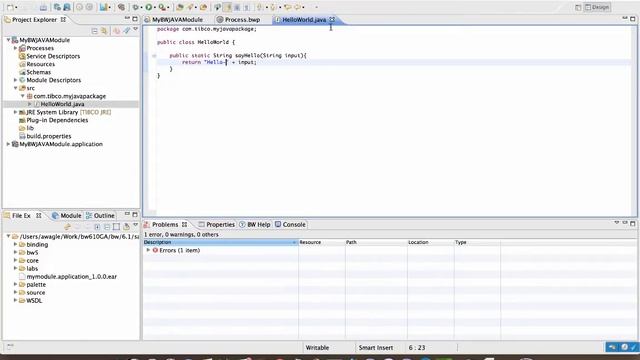The height and width of the screenshot is (360, 640).
Task: Switch to the Outline tab
Action: coord(100,216)
